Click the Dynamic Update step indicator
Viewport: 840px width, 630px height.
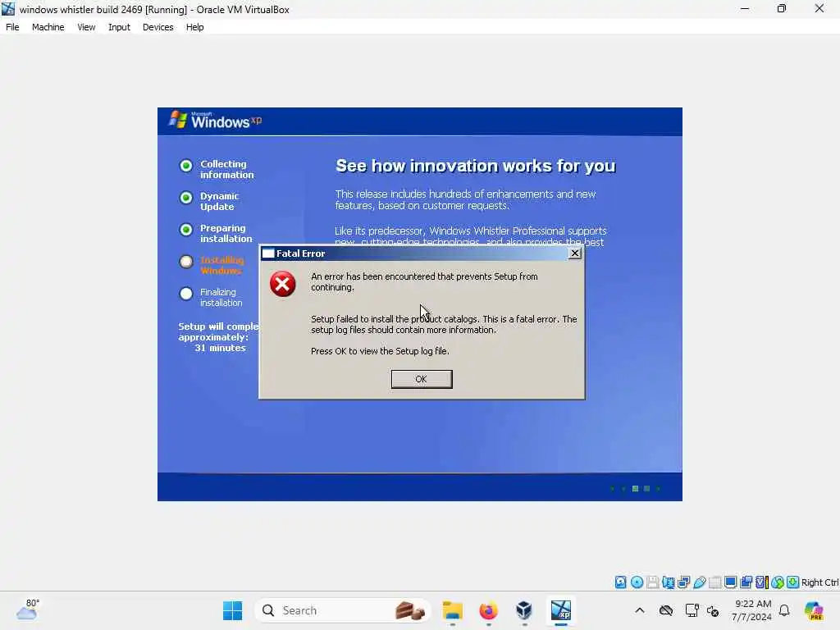coord(186,198)
